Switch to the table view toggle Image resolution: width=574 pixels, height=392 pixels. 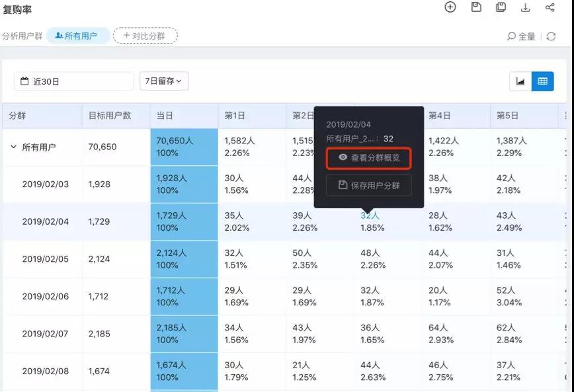tap(542, 81)
